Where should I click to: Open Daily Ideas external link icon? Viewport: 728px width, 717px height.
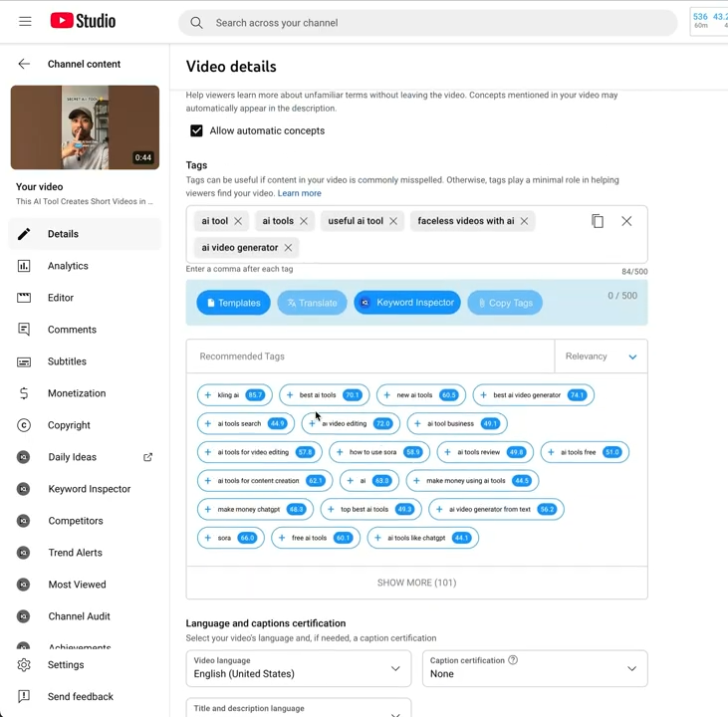148,457
